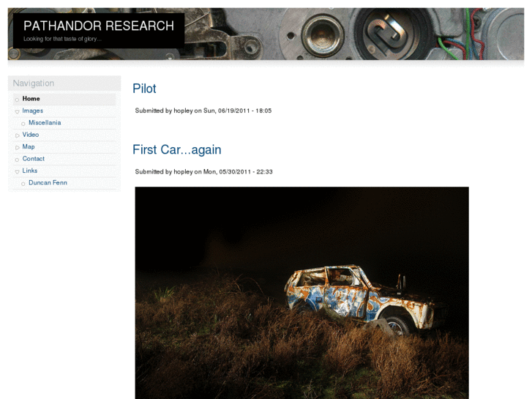Visit the Duncan Fenn link

click(x=48, y=183)
